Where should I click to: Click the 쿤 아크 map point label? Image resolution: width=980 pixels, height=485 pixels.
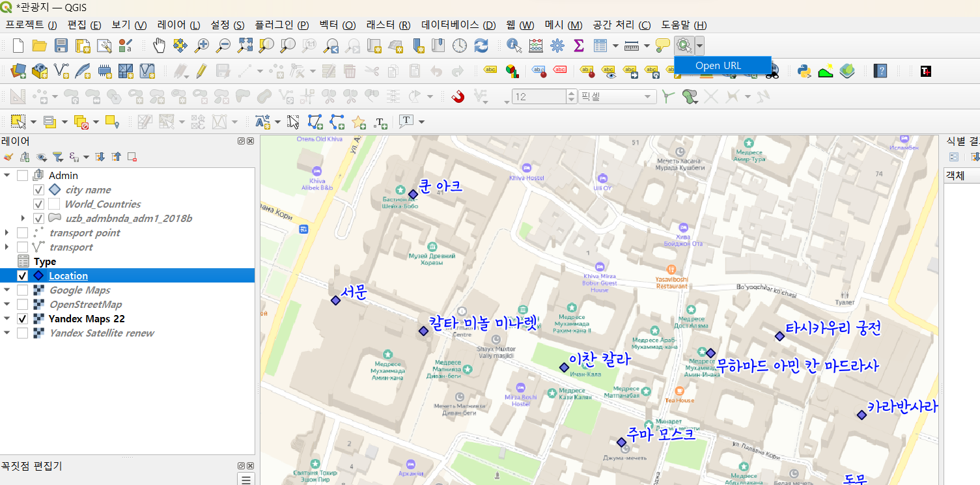tap(440, 186)
